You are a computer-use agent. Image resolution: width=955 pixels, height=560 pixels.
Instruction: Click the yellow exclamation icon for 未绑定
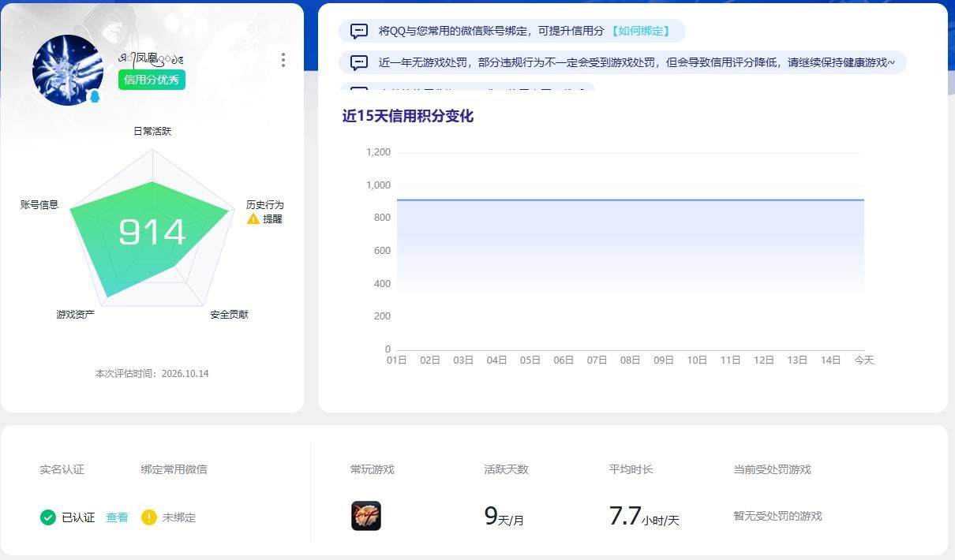pyautogui.click(x=149, y=517)
